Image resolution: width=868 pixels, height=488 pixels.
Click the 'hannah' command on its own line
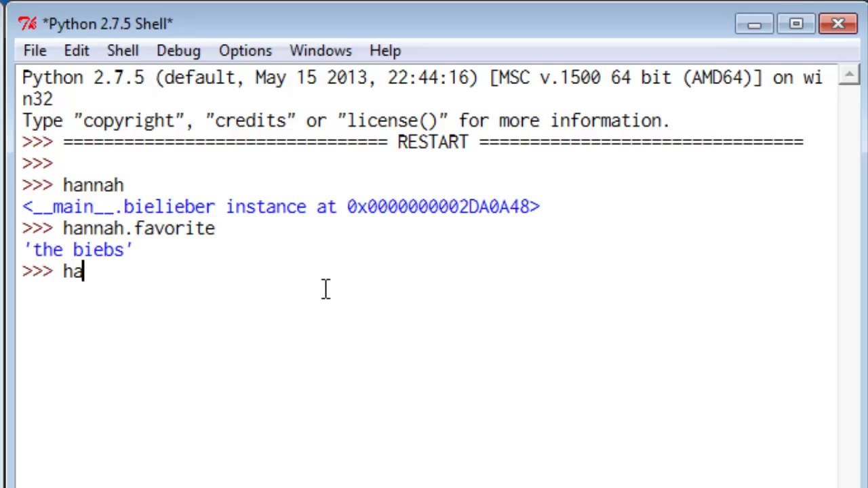93,185
